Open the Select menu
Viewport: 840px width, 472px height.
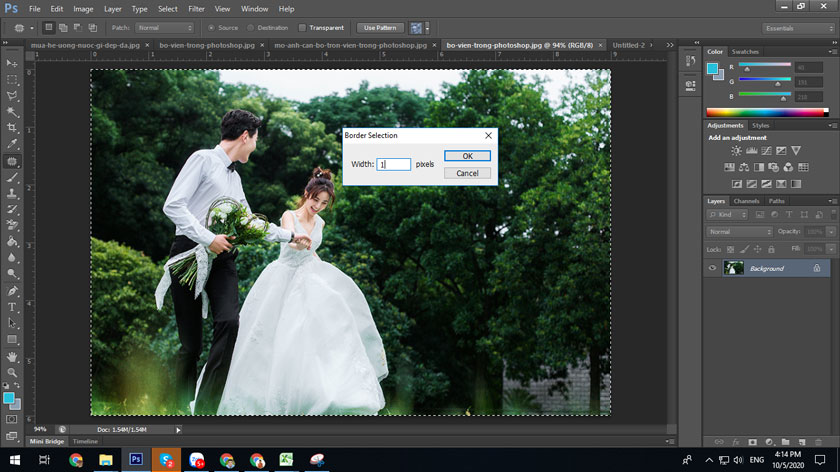coord(168,9)
